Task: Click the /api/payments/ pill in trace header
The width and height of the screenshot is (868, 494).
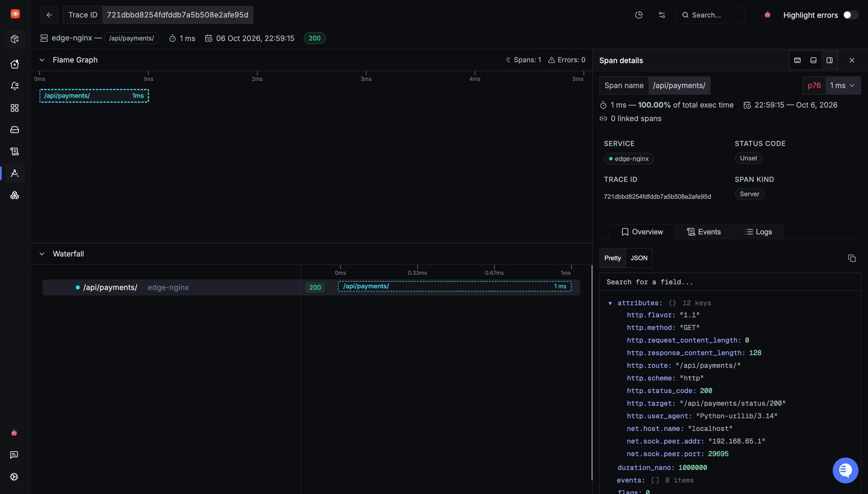Action: pos(131,38)
